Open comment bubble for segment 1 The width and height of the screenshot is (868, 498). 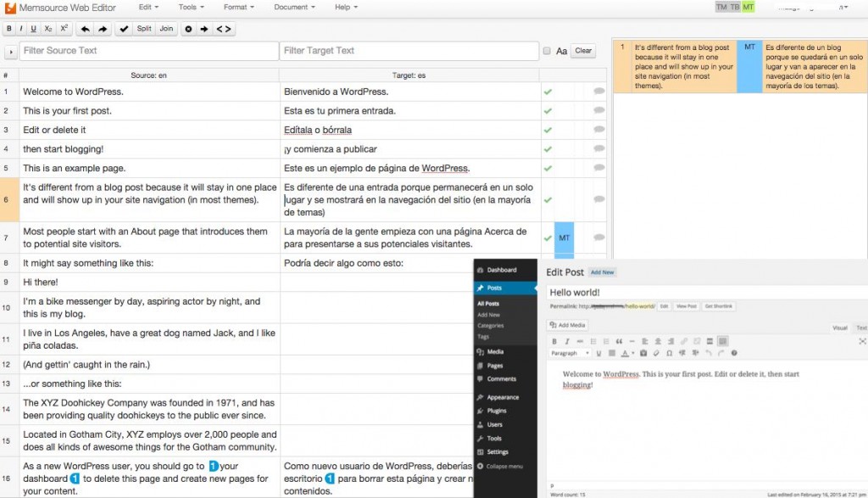599,92
